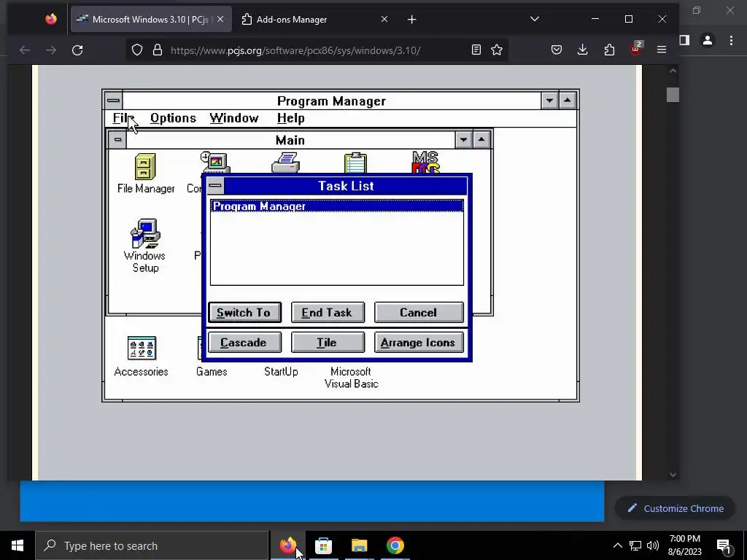This screenshot has width=747, height=560.
Task: Click the tracking protection shield icon
Action: pyautogui.click(x=137, y=50)
